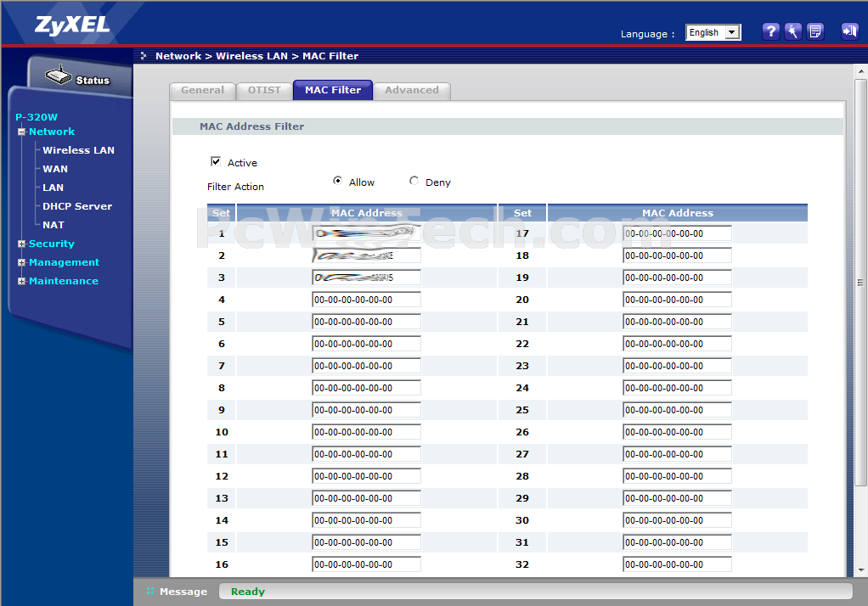The image size is (868, 606).
Task: Click MAC address field for set 12
Action: pyautogui.click(x=366, y=476)
